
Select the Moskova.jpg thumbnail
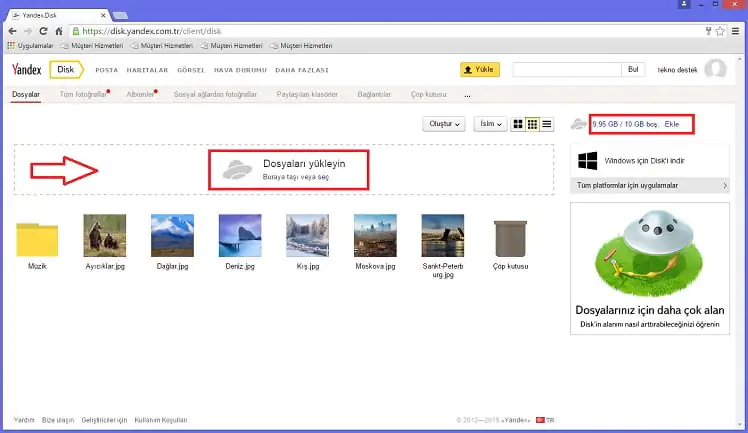point(375,236)
